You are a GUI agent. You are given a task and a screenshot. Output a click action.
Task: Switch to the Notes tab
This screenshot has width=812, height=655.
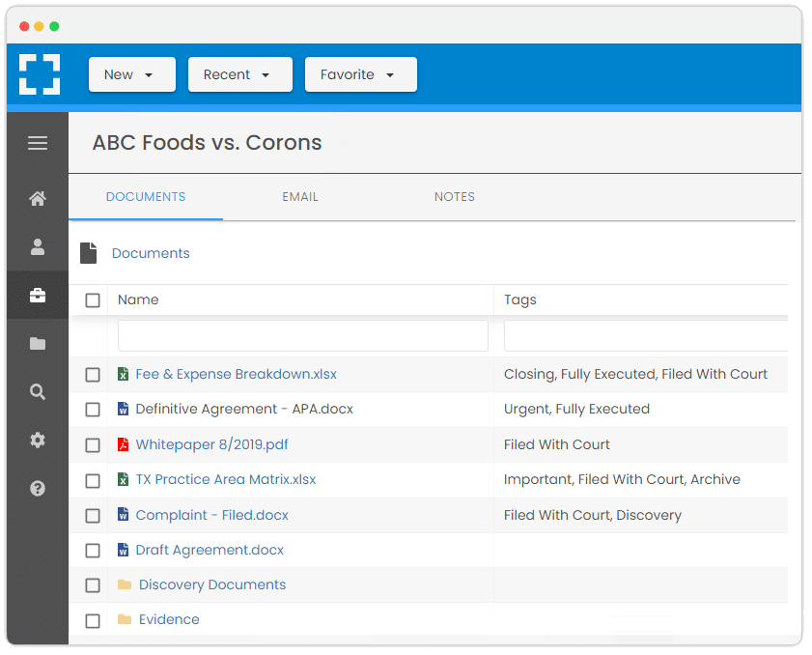tap(454, 197)
